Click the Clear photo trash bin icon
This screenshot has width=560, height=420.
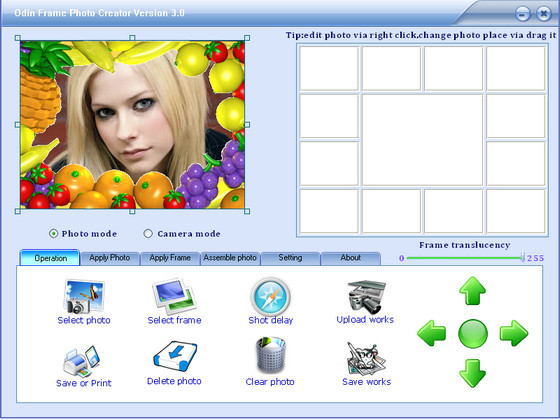(271, 355)
